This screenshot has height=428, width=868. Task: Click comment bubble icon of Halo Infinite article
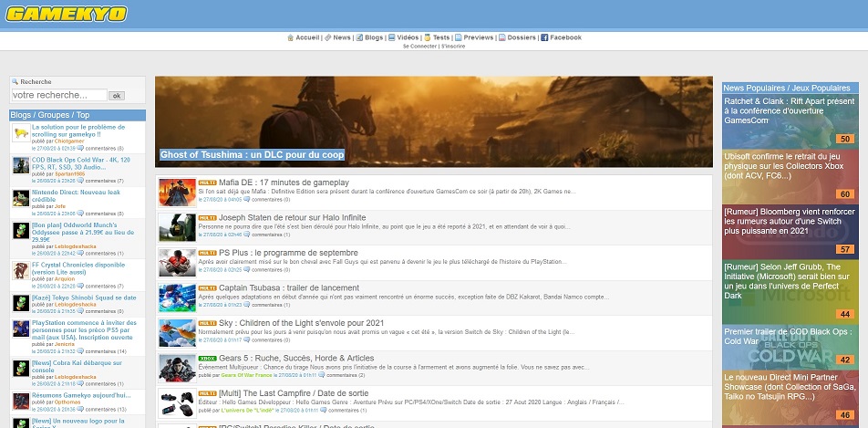[x=247, y=235]
